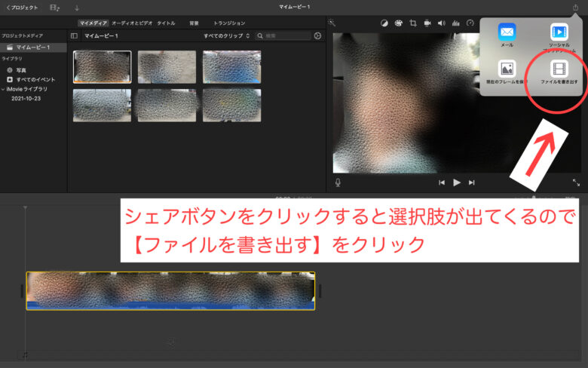The image size is (588, 368).
Task: Open the volume adjustment tool
Action: [441, 23]
